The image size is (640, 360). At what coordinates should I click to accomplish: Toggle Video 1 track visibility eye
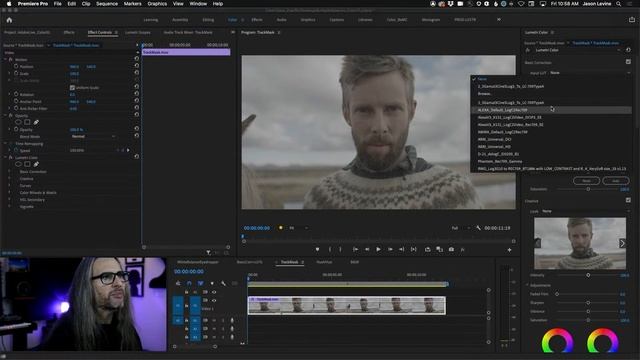(213, 300)
